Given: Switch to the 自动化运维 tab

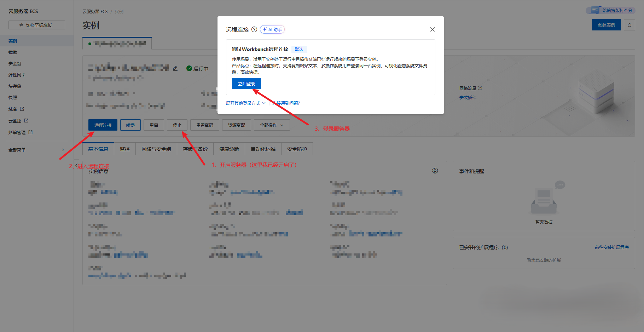Looking at the screenshot, I should click(263, 149).
